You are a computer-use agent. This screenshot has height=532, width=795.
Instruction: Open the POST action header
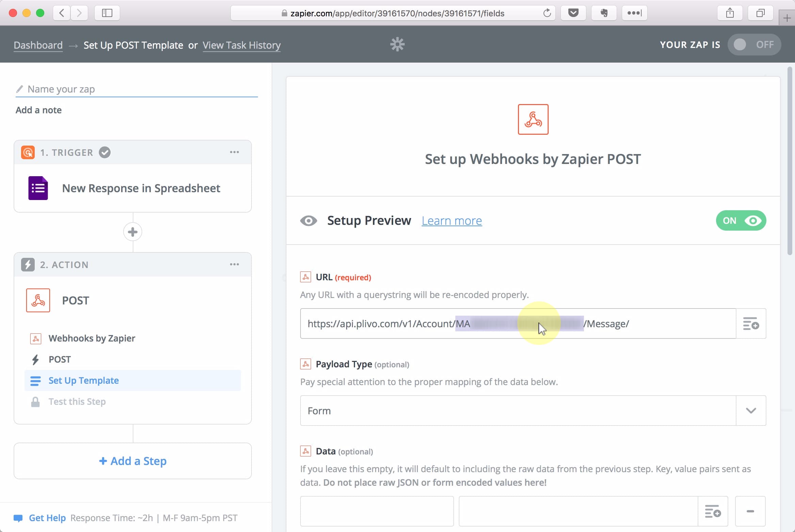tap(76, 300)
